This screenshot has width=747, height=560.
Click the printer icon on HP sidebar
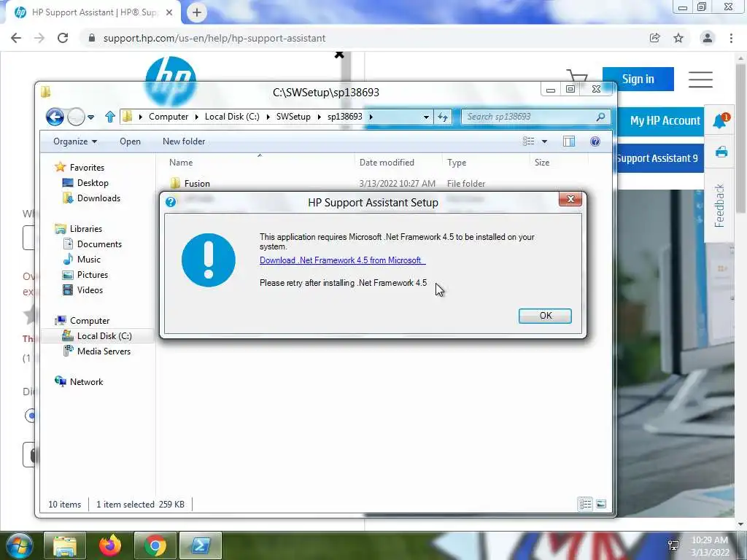(x=721, y=152)
